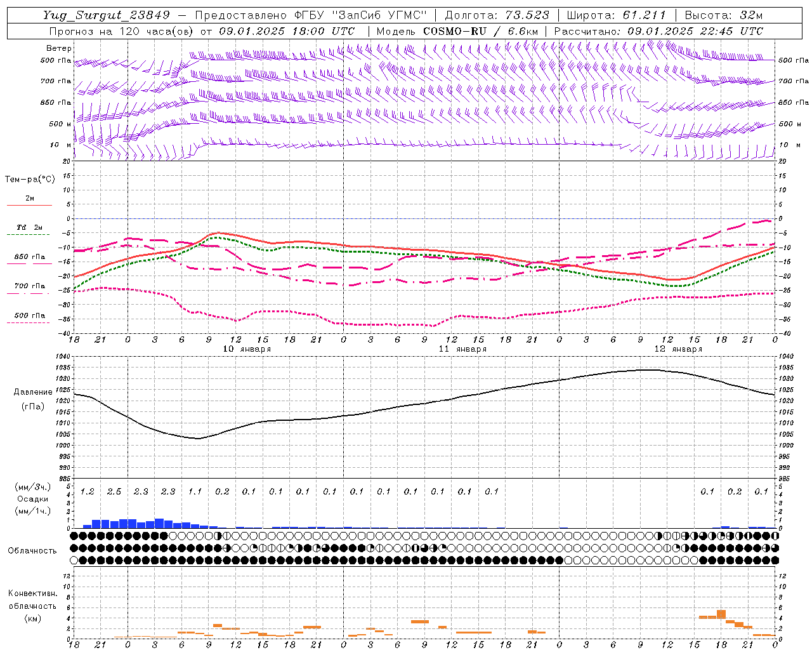Click the 500 гПа legend entry above dotted line
Viewport: 812px width, 650px height.
[30, 315]
